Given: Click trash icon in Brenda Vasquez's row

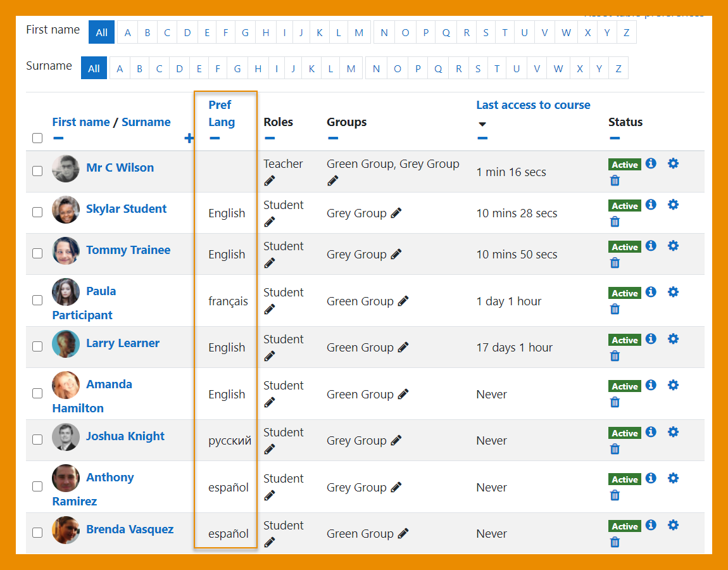Looking at the screenshot, I should click(615, 542).
